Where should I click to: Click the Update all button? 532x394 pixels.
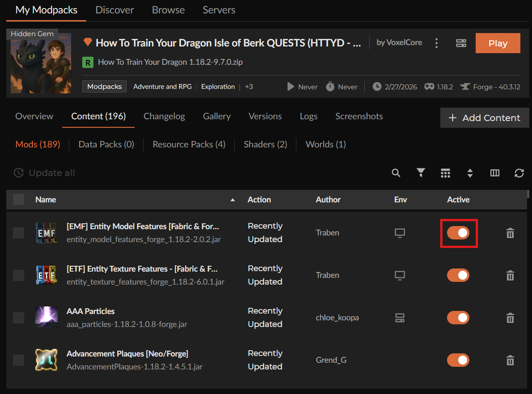[x=44, y=173]
